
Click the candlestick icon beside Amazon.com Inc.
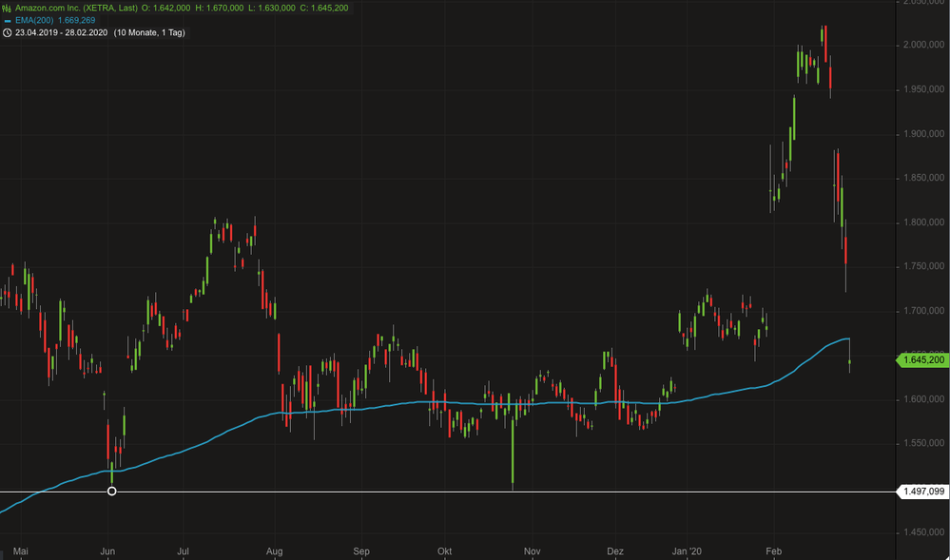tap(7, 8)
